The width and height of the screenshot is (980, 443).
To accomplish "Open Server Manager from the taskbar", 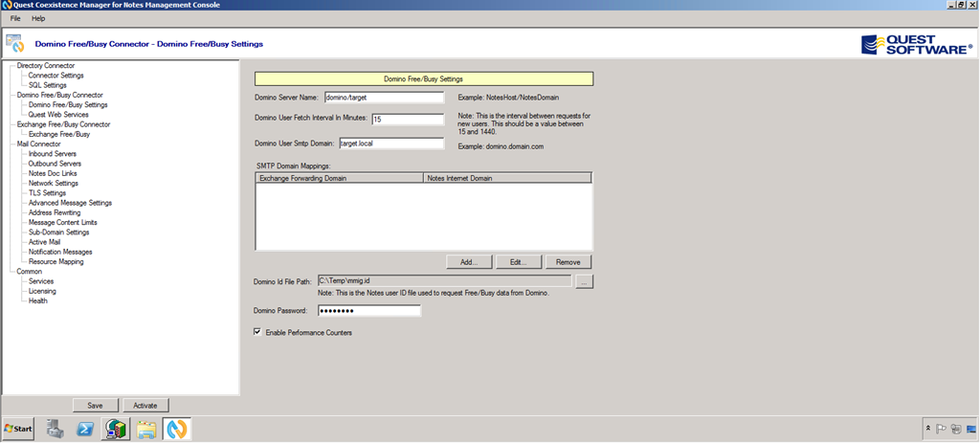I will [55, 429].
